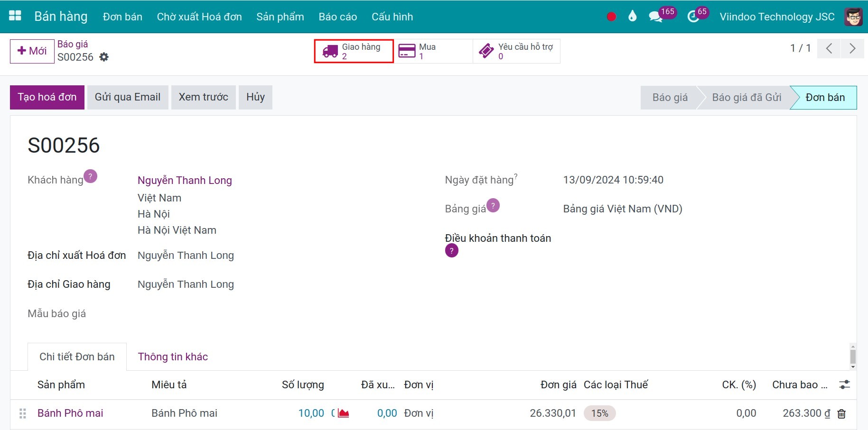Click Mới to create new record
Image resolution: width=868 pixels, height=430 pixels.
[x=32, y=51]
